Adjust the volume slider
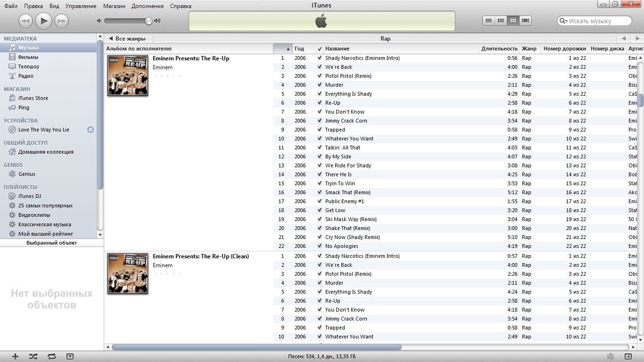 point(128,21)
